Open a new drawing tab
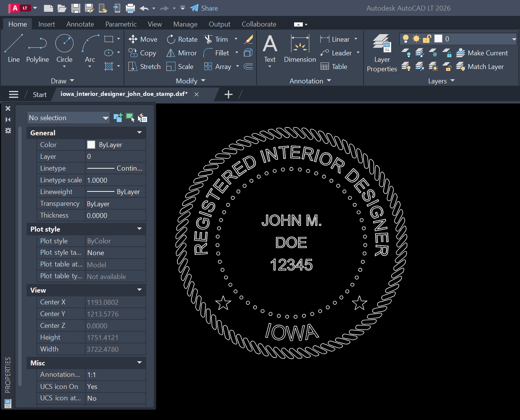This screenshot has width=520, height=420. coord(228,94)
